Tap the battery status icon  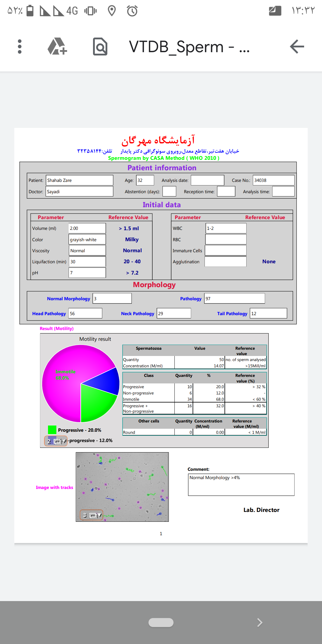[x=30, y=11]
